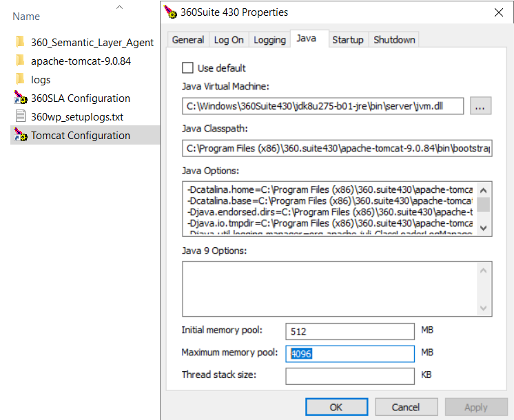
Task: Click the Initial memory pool field
Action: pos(350,331)
